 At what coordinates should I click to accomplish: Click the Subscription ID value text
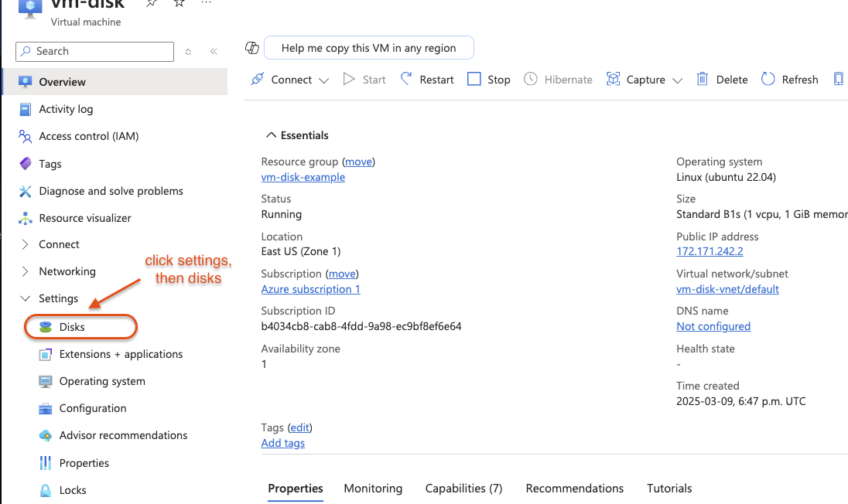(361, 326)
